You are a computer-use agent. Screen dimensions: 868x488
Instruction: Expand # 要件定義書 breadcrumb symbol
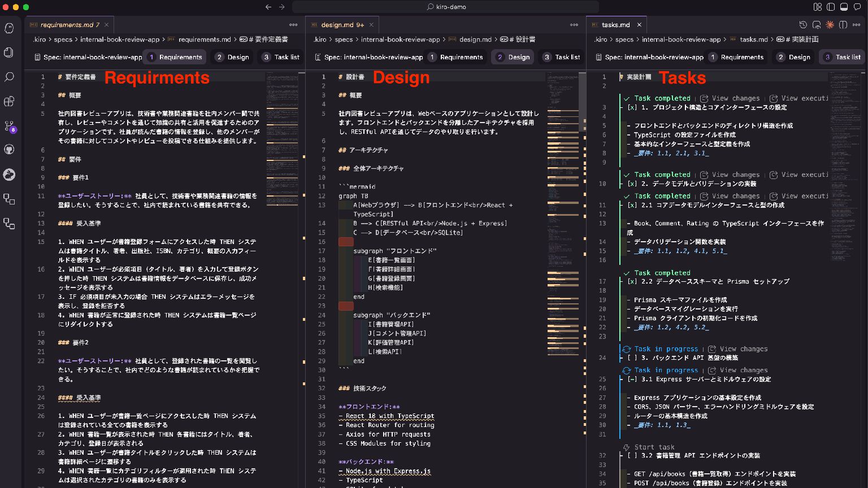pyautogui.click(x=264, y=40)
